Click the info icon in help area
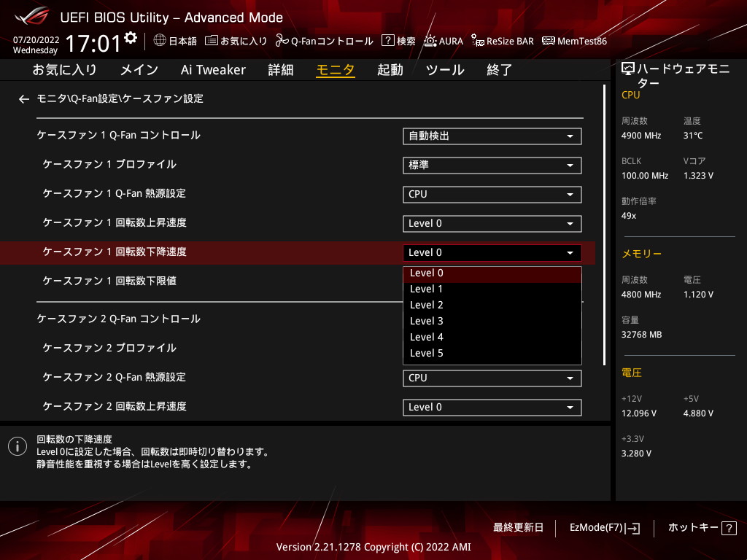 point(18,446)
